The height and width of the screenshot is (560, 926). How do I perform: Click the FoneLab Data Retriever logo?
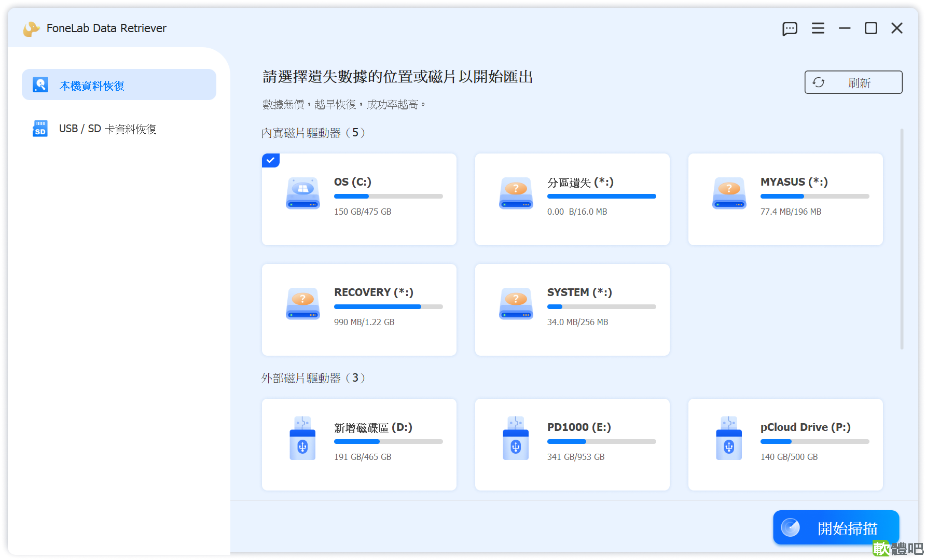click(x=32, y=29)
